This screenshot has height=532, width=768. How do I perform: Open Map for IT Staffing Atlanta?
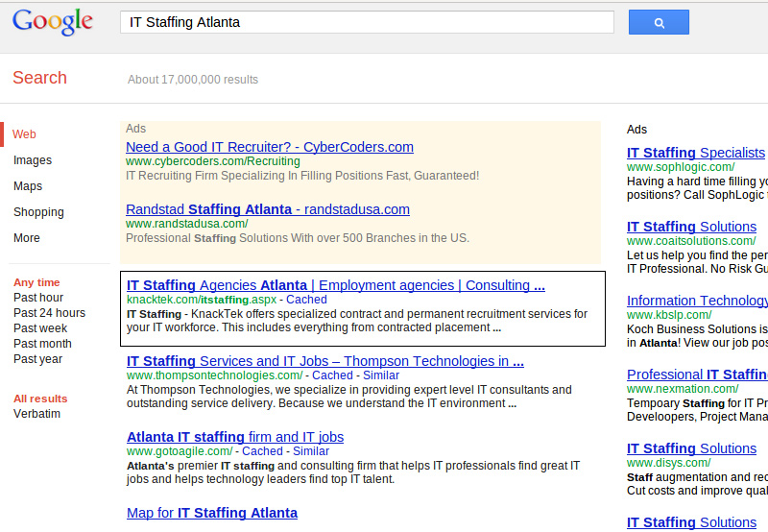tap(212, 513)
